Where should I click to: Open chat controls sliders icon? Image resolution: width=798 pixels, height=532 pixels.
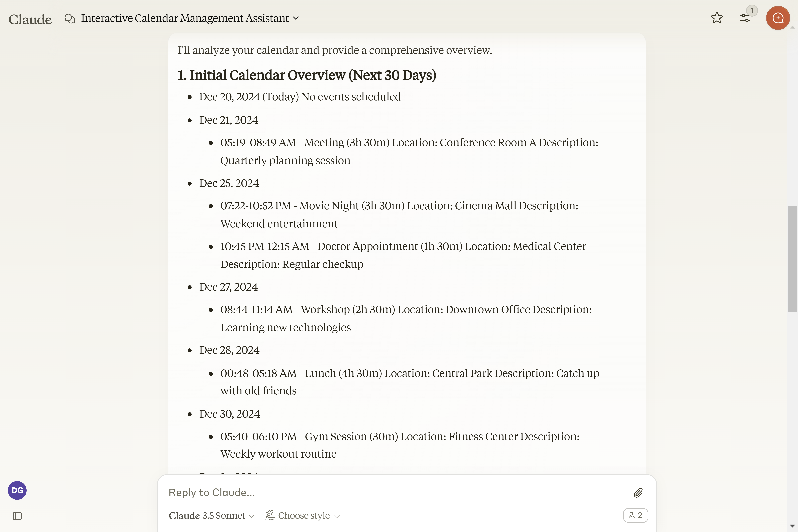pos(744,18)
